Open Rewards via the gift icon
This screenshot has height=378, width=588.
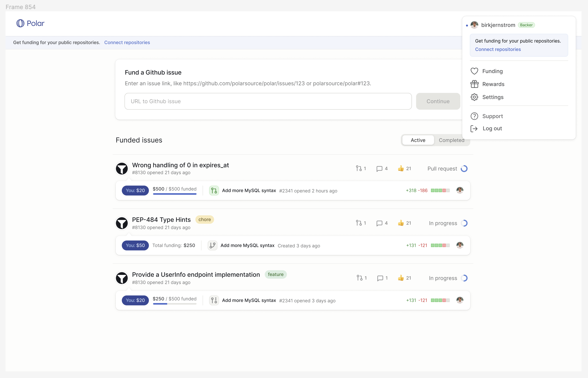474,84
